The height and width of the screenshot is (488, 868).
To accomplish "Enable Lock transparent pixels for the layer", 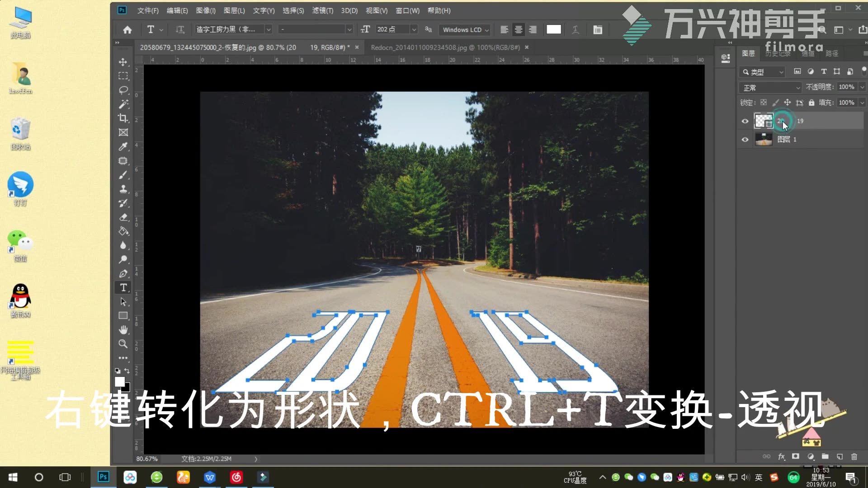I will pos(763,103).
